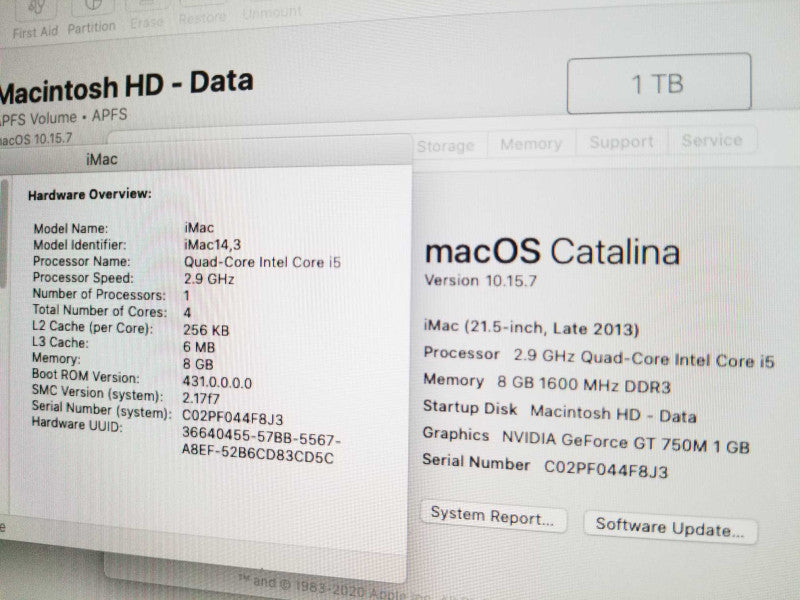The width and height of the screenshot is (800, 600).
Task: Switch to the Service tab
Action: (x=712, y=140)
